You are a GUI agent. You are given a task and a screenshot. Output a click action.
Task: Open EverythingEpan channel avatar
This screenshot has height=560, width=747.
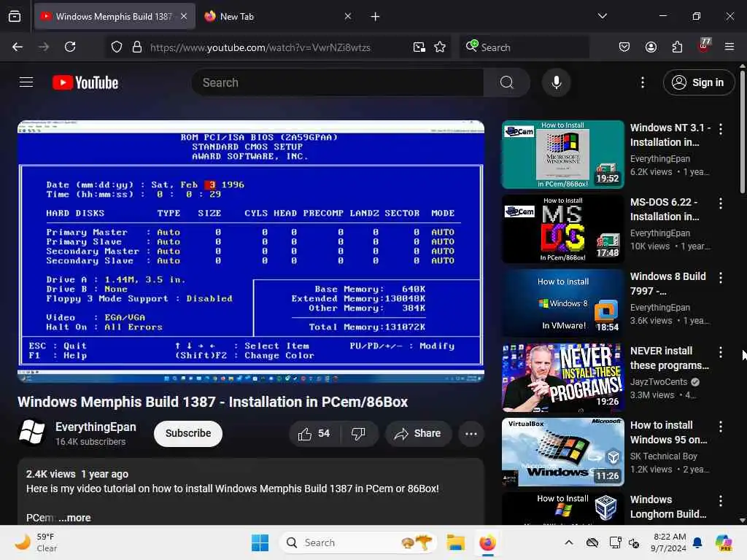coord(31,432)
